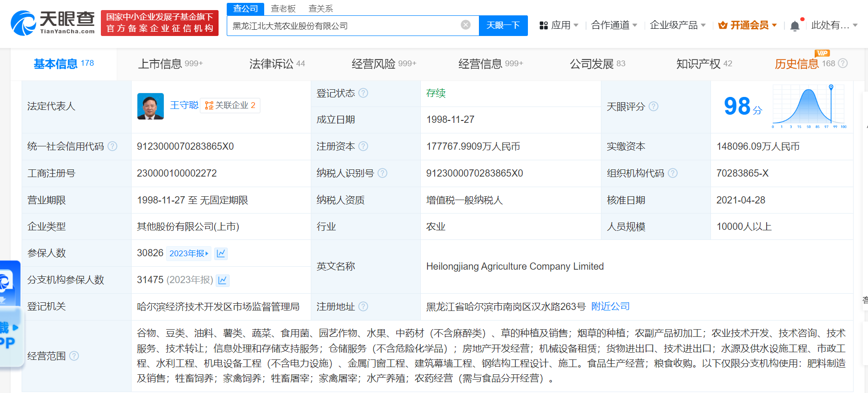Open the 附近公司 link
This screenshot has height=393, width=868.
[x=610, y=306]
